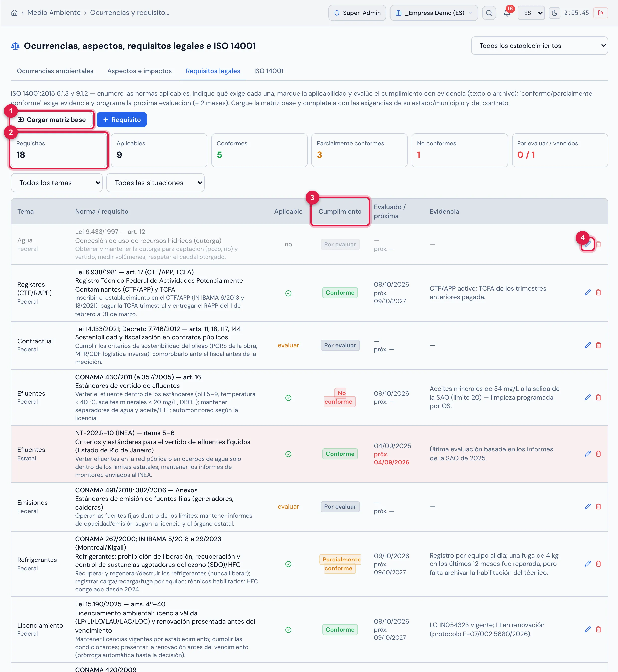Switch to Aspectos e impactos tab

pyautogui.click(x=140, y=71)
